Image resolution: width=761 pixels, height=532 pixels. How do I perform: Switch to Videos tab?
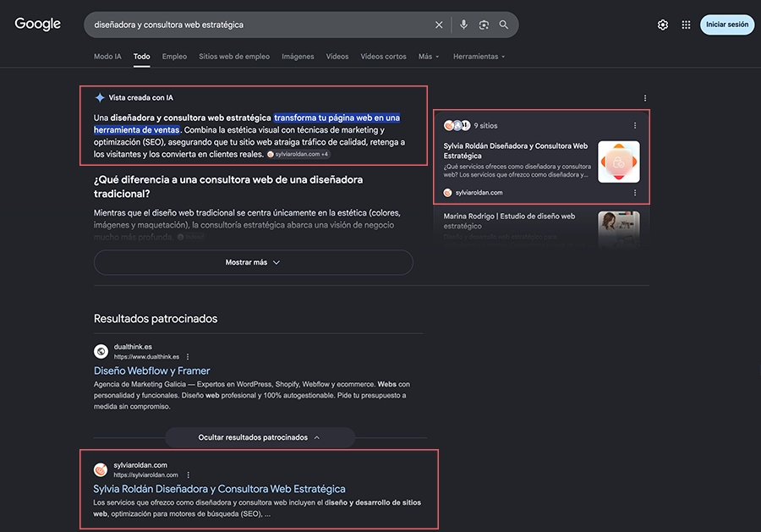pyautogui.click(x=337, y=57)
